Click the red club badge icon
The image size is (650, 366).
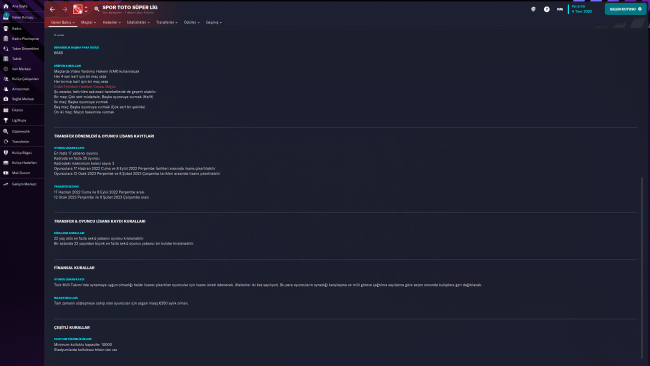78,9
